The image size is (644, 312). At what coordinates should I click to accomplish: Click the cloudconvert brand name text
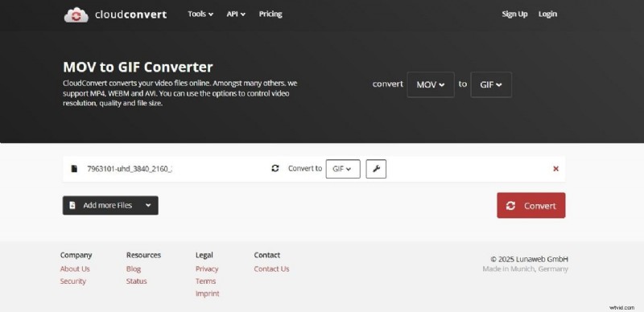pos(130,14)
